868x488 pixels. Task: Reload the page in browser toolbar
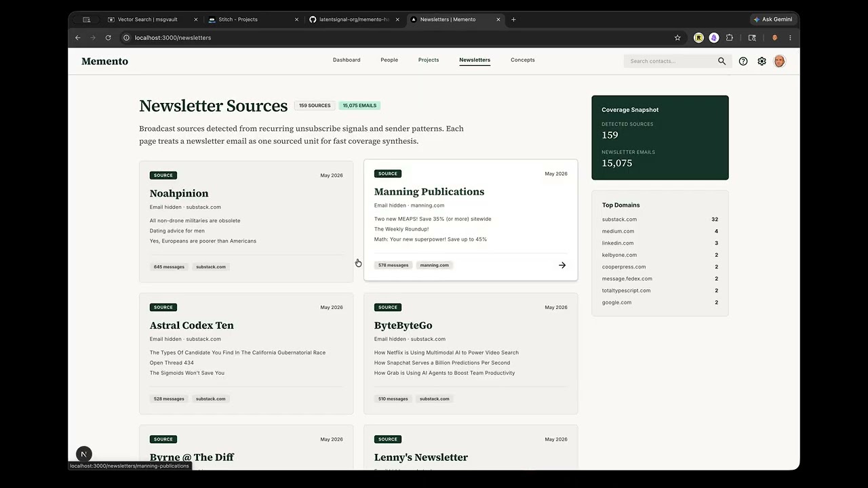(x=108, y=38)
